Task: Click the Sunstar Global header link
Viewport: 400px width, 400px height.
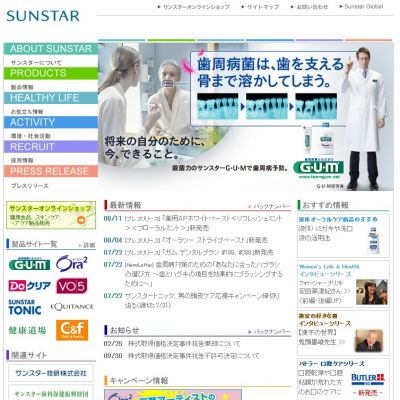Action: coord(361,6)
